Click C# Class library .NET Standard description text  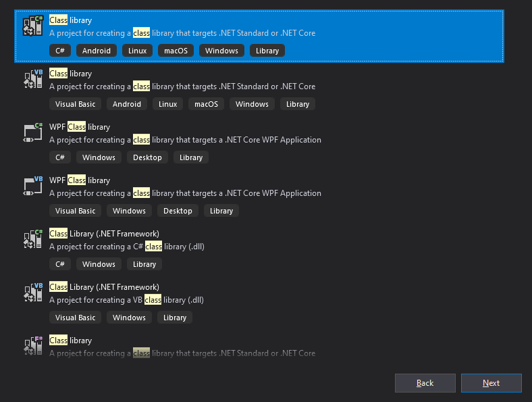[182, 33]
